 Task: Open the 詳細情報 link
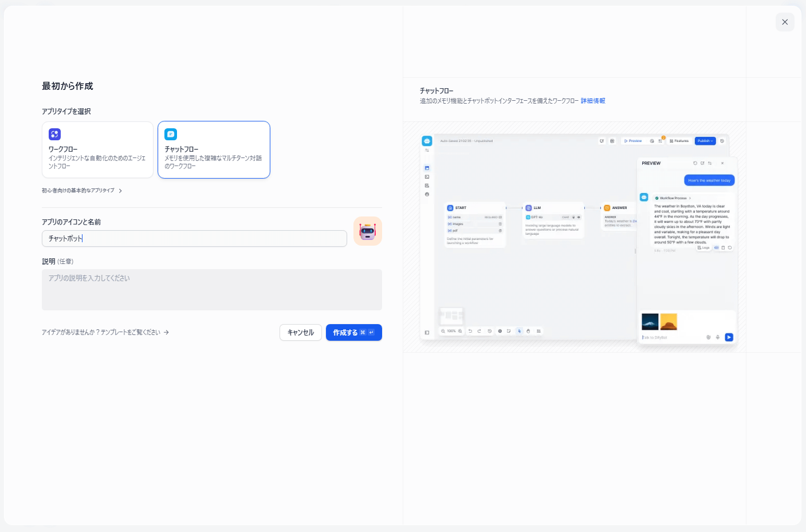click(593, 101)
